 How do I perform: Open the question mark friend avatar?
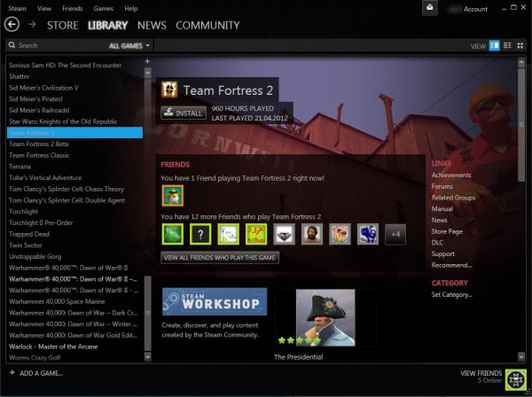click(x=200, y=234)
